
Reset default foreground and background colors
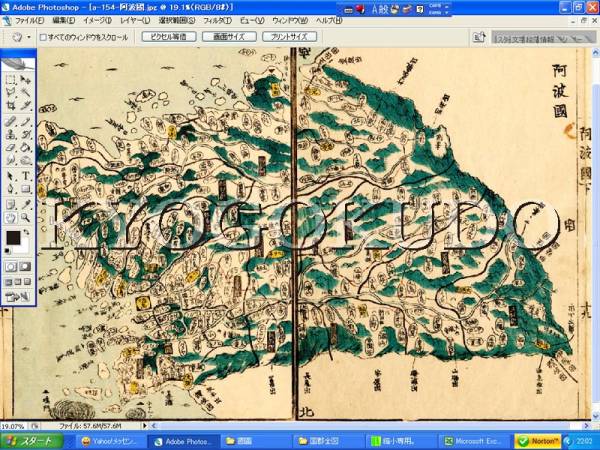8,251
